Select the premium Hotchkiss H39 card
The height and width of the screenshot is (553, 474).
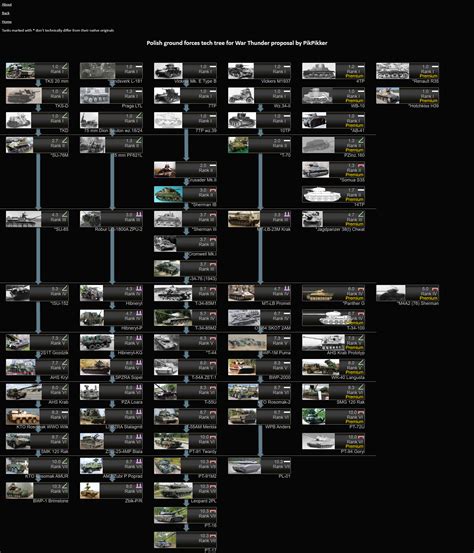(407, 96)
